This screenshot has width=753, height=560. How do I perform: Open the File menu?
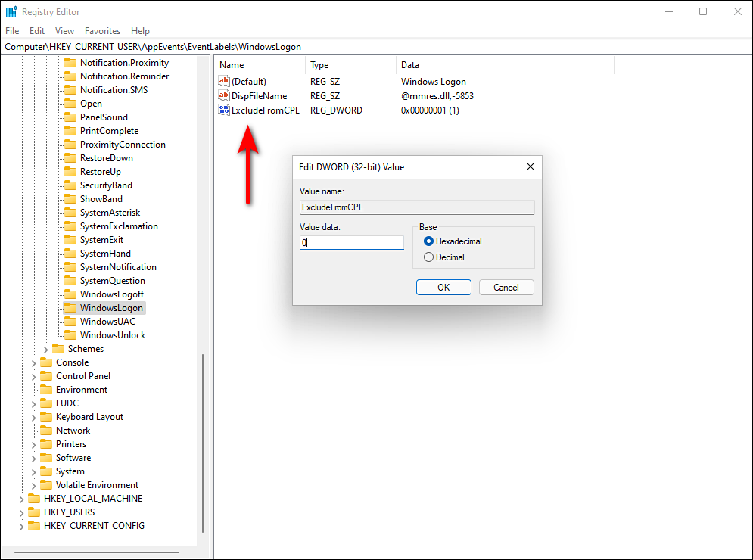tap(12, 31)
